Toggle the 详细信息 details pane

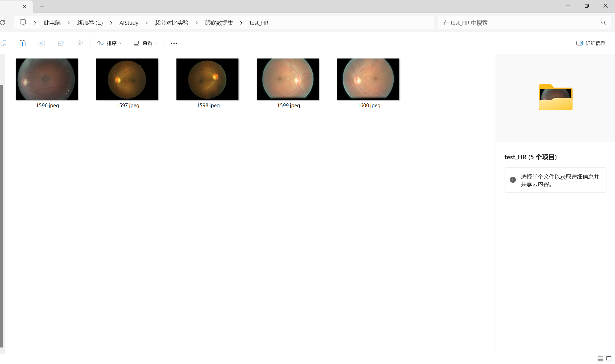tap(591, 43)
